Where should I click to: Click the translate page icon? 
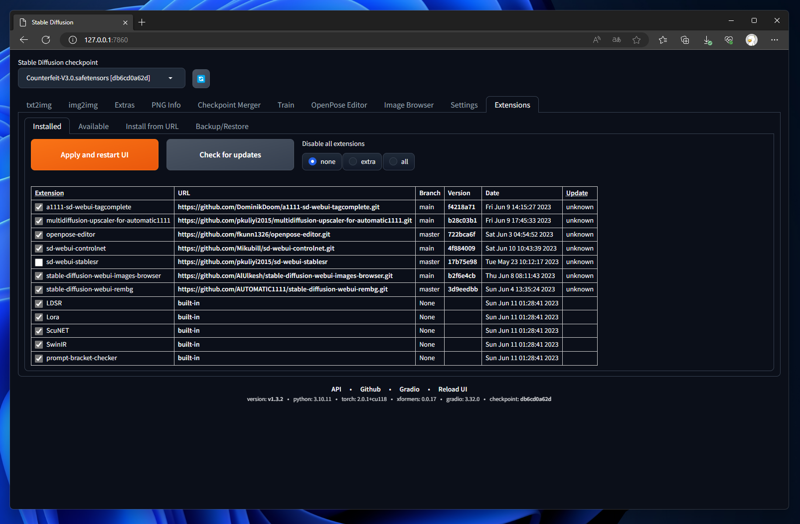[x=616, y=40]
